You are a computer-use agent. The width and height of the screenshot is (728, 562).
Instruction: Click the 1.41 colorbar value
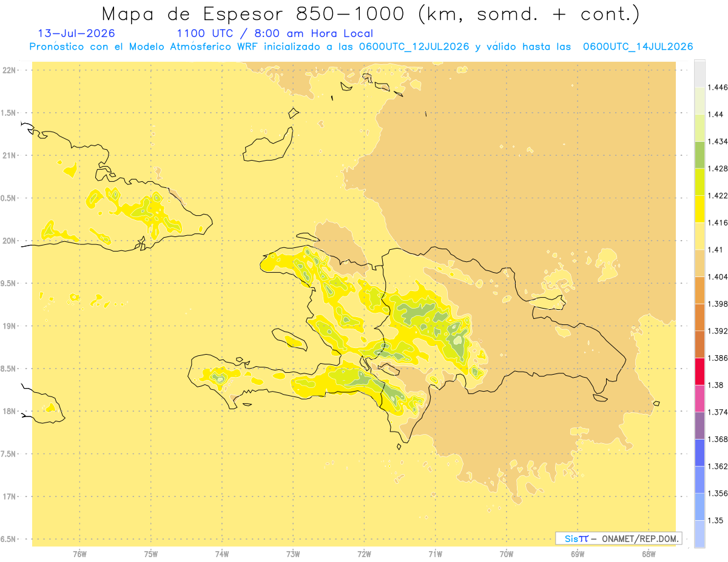(715, 249)
